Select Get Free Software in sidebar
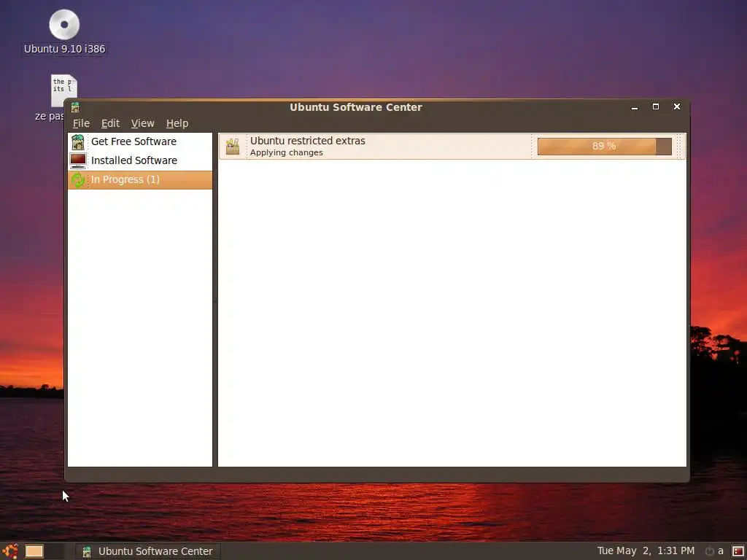Viewport: 747px width, 560px height. coord(140,142)
